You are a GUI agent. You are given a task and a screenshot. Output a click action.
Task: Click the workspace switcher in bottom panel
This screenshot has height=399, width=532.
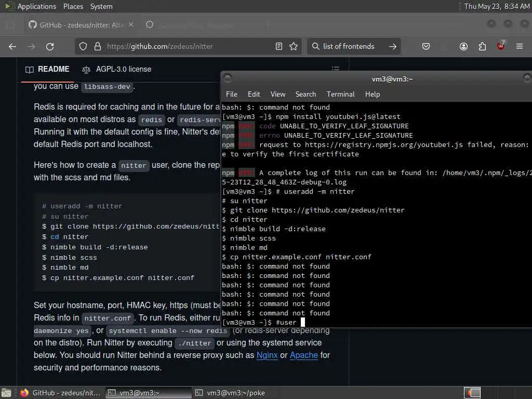[472, 393]
